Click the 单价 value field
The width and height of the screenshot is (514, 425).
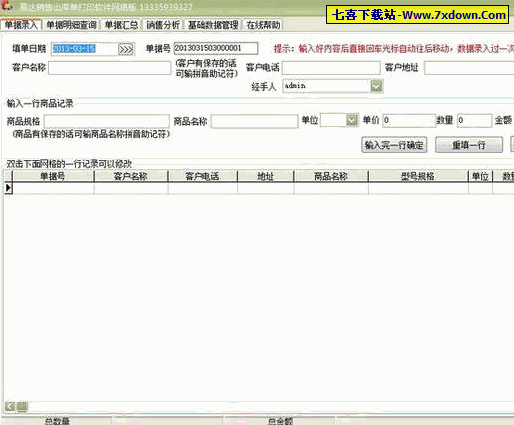click(409, 121)
